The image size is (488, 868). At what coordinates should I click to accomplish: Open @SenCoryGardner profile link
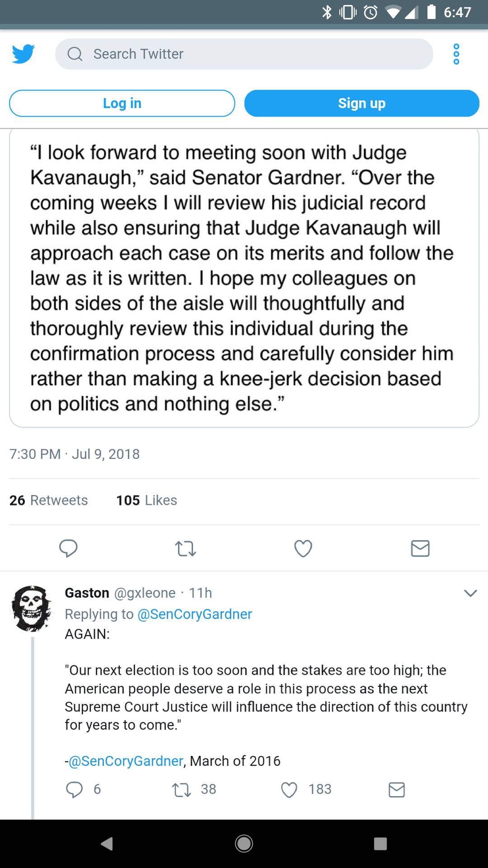click(x=194, y=613)
